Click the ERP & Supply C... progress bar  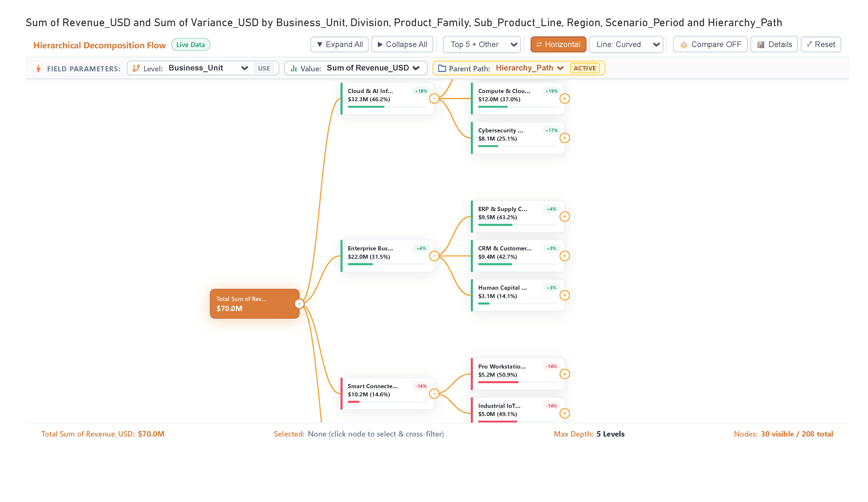click(x=517, y=225)
